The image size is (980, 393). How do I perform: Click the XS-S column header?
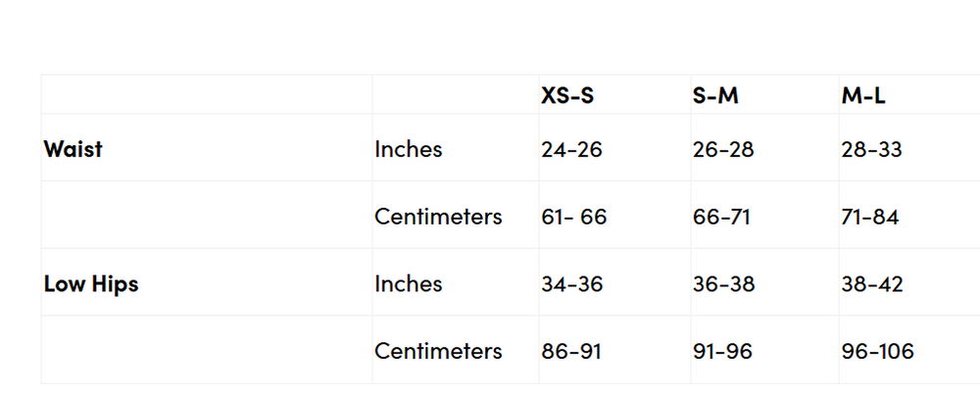pyautogui.click(x=567, y=96)
